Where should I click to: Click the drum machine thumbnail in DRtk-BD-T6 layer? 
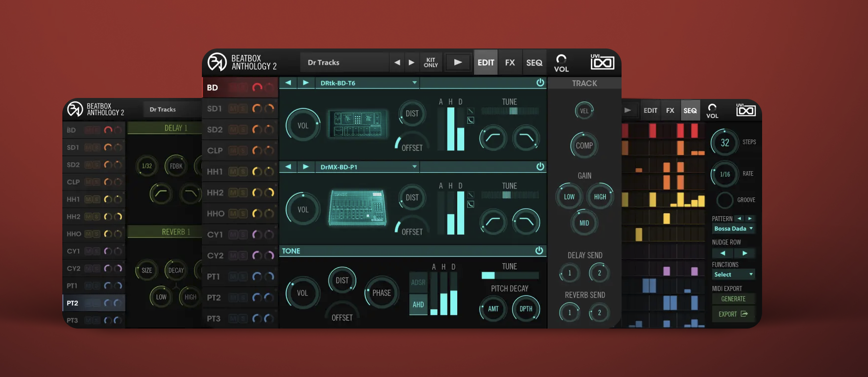click(358, 124)
